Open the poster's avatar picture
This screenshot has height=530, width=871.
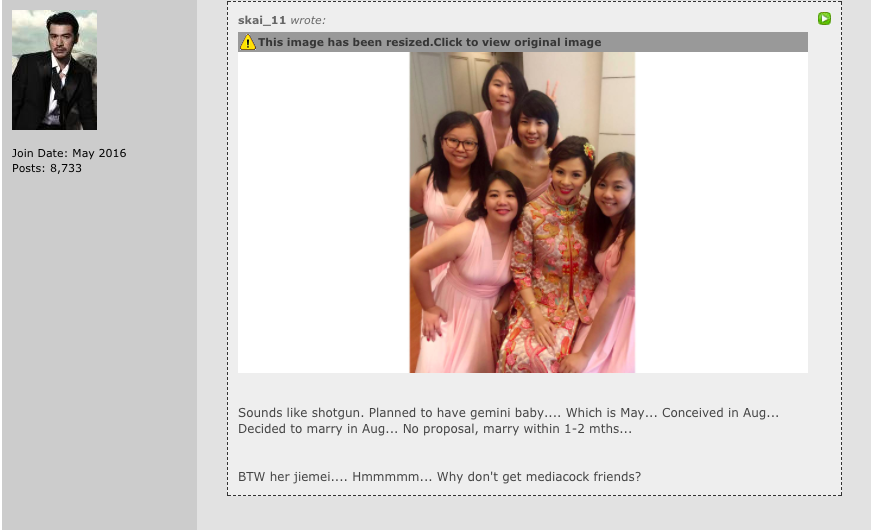tap(54, 70)
